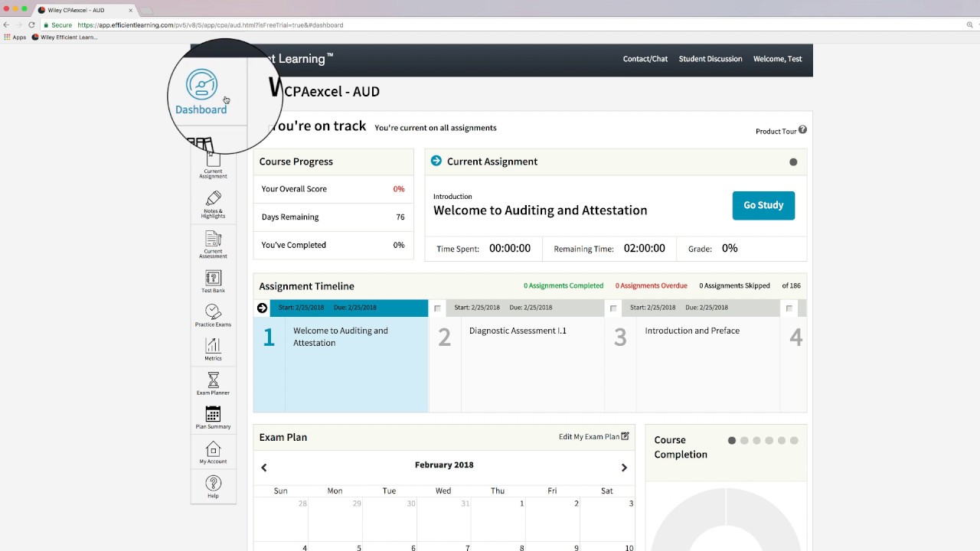Open the Dashboard icon in the magnified circle
The image size is (980, 551).
tap(201, 84)
